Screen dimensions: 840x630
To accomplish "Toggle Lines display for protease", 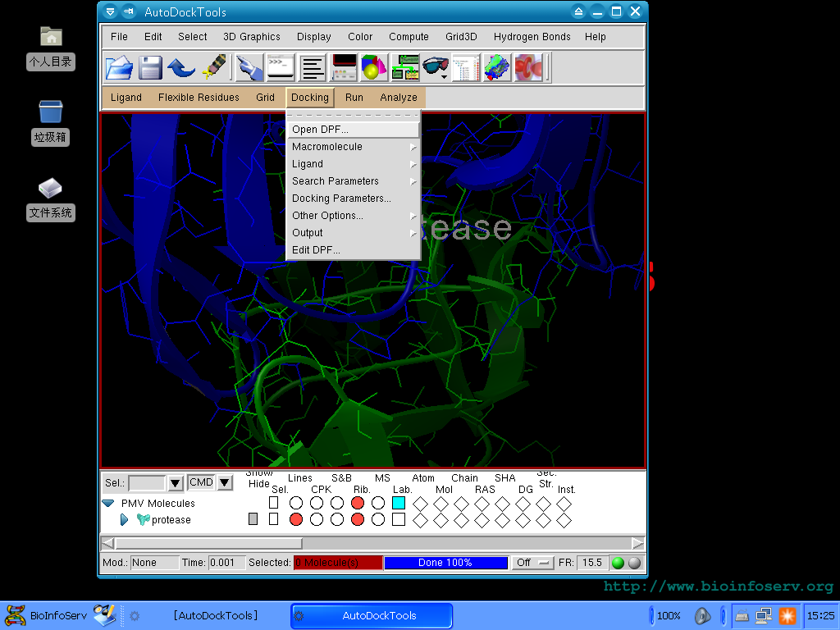I will click(295, 519).
